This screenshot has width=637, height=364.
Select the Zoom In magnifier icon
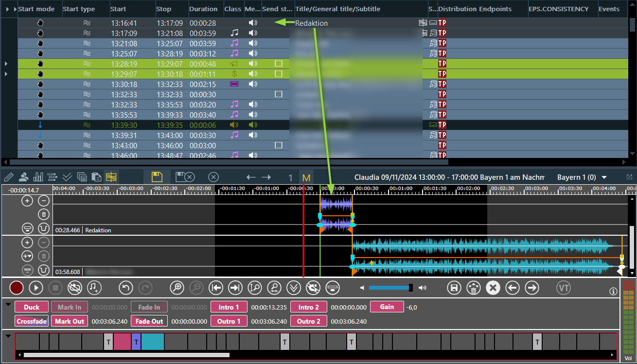point(177,288)
